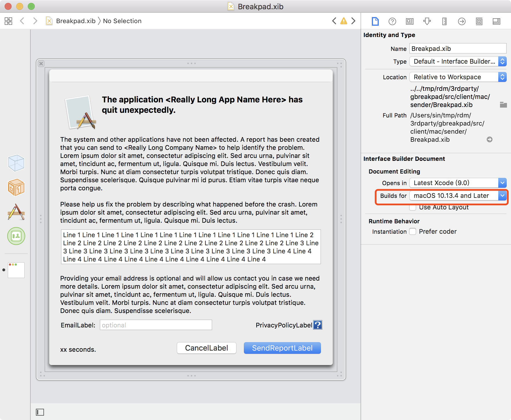Screen dimensions: 511x420
Task: Select the Line 1 text box
Action: coord(191,247)
